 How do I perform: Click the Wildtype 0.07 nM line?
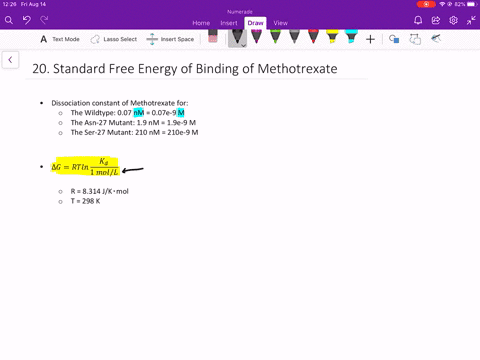point(127,113)
